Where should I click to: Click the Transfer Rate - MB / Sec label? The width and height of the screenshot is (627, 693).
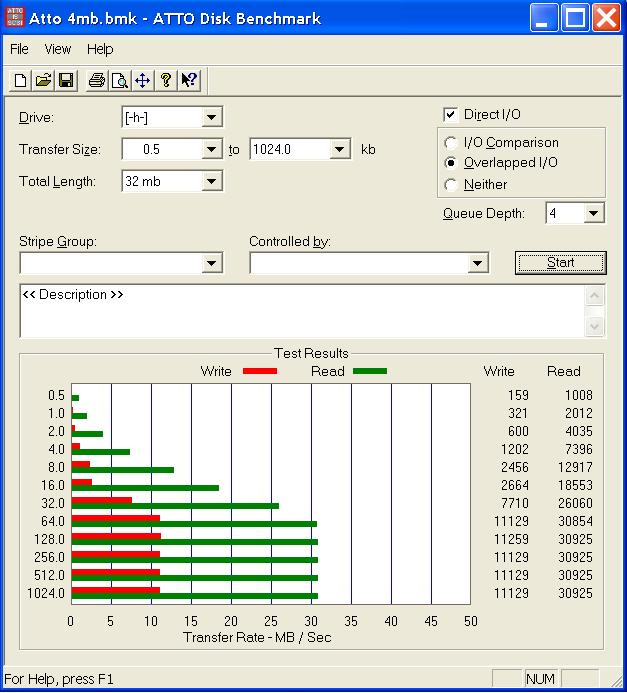click(257, 637)
